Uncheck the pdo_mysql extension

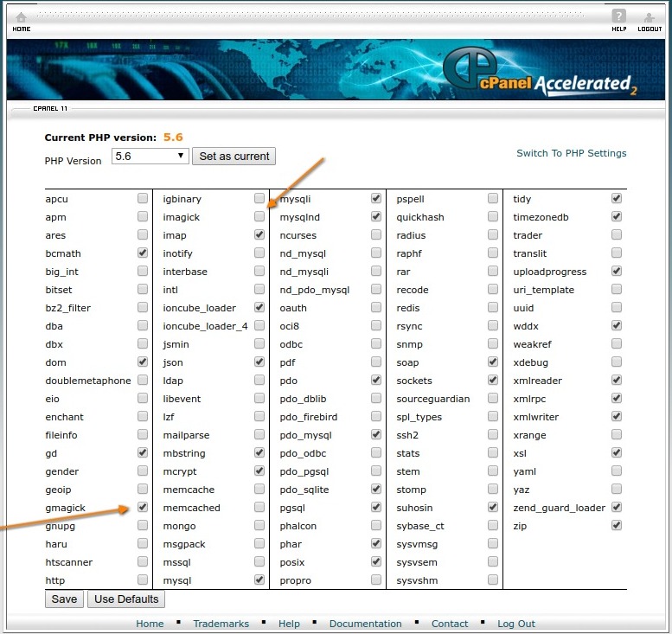pyautogui.click(x=376, y=434)
